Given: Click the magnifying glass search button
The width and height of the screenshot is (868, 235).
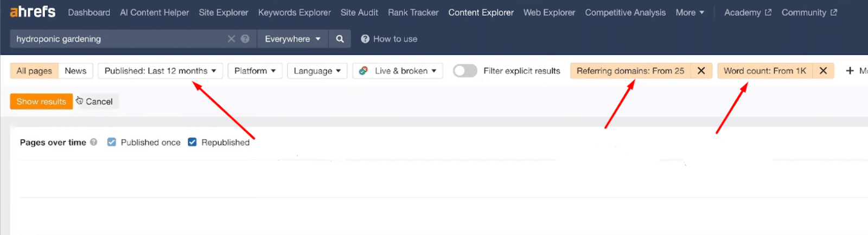Looking at the screenshot, I should (340, 39).
